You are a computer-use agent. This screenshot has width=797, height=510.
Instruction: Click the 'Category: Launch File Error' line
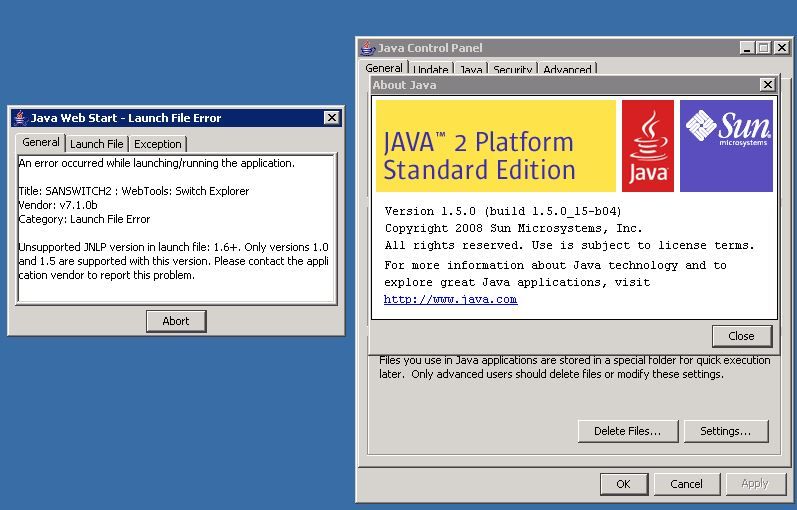coord(84,219)
